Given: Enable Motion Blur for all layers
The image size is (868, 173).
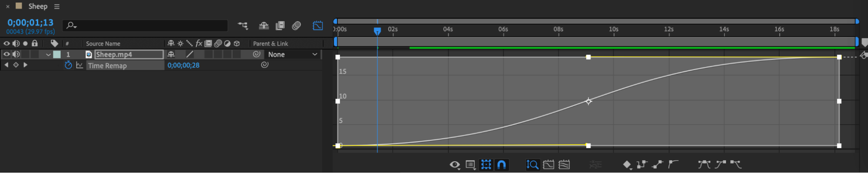Looking at the screenshot, I should pyautogui.click(x=297, y=26).
